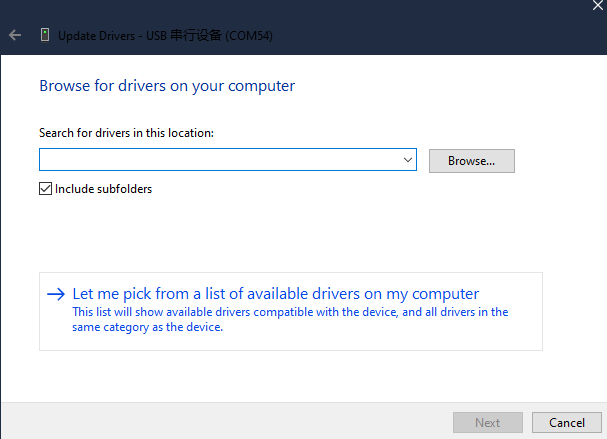Click the device icon beside Update Drivers title
607x439 pixels.
(45, 35)
